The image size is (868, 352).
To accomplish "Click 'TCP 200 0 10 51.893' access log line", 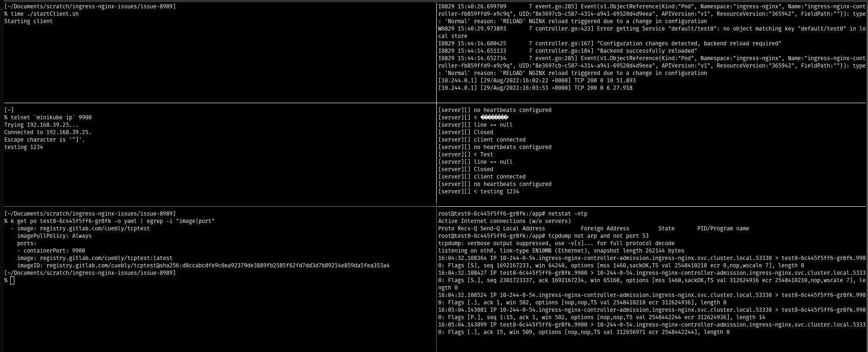I will 537,80.
